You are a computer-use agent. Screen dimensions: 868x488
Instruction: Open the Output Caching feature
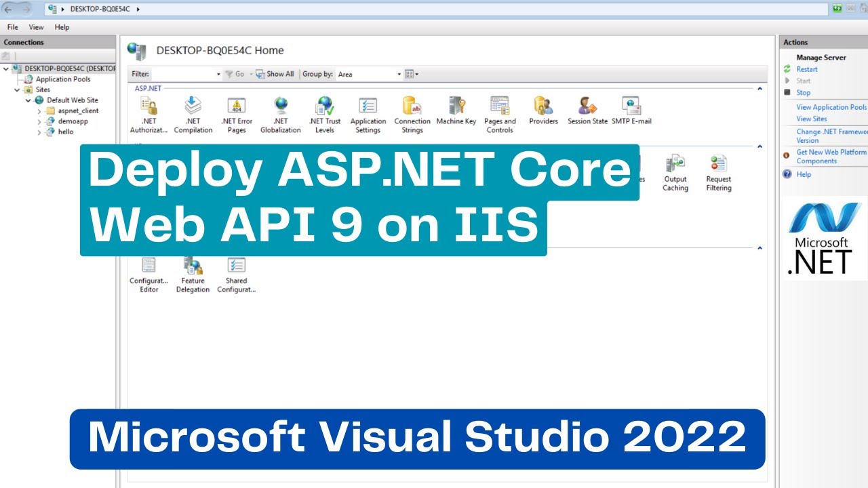[x=675, y=173]
